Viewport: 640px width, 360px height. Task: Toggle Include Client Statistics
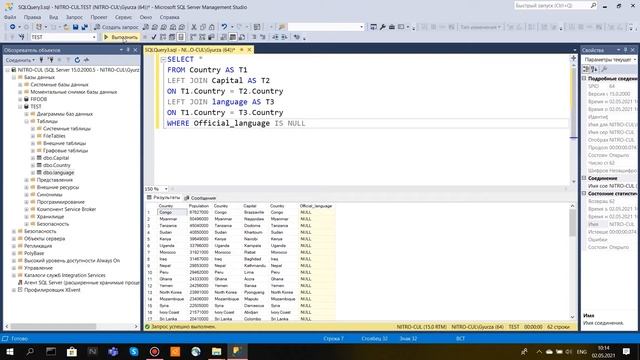coord(211,37)
